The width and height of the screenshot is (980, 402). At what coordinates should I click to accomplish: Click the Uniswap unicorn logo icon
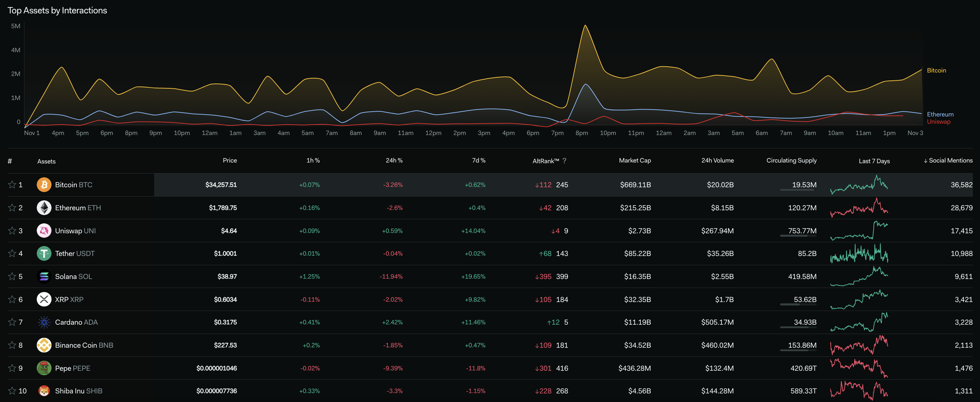point(44,231)
